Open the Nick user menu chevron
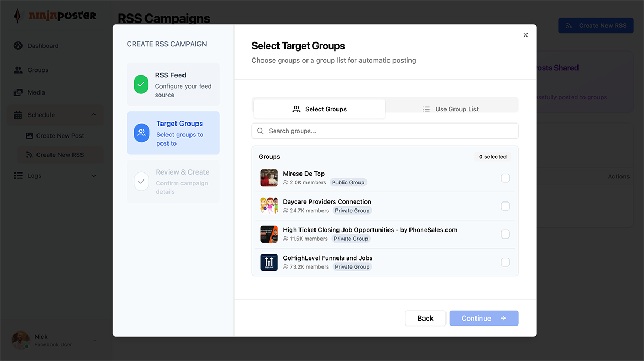Viewport: 644px width, 361px height. pyautogui.click(x=95, y=341)
